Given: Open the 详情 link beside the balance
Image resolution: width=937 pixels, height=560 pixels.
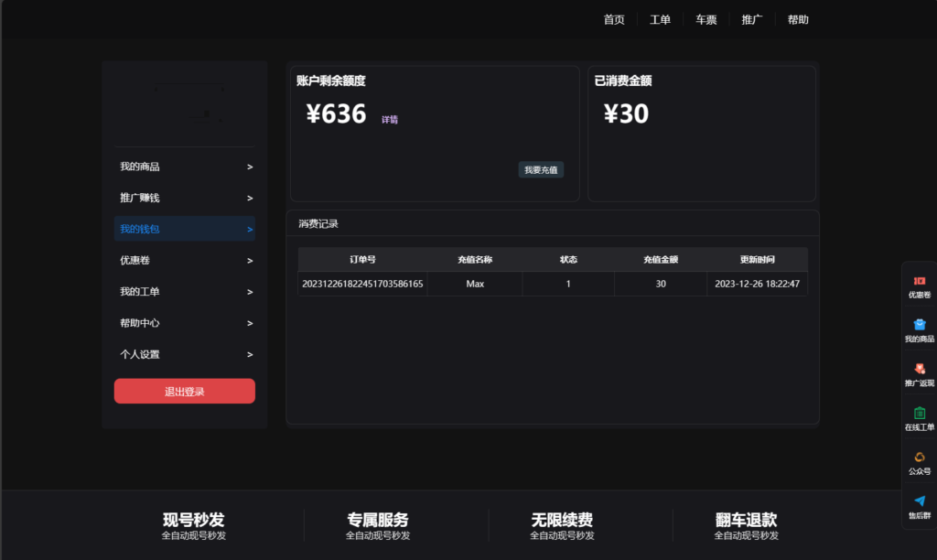Looking at the screenshot, I should tap(391, 119).
